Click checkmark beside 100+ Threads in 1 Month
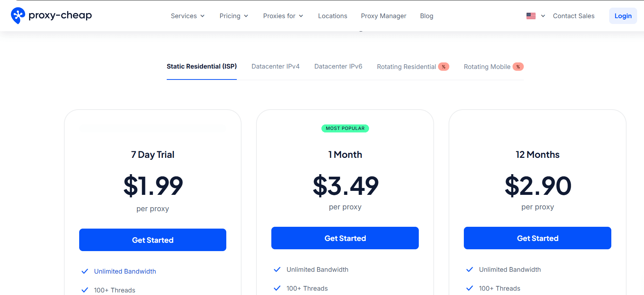The image size is (644, 295). 277,288
